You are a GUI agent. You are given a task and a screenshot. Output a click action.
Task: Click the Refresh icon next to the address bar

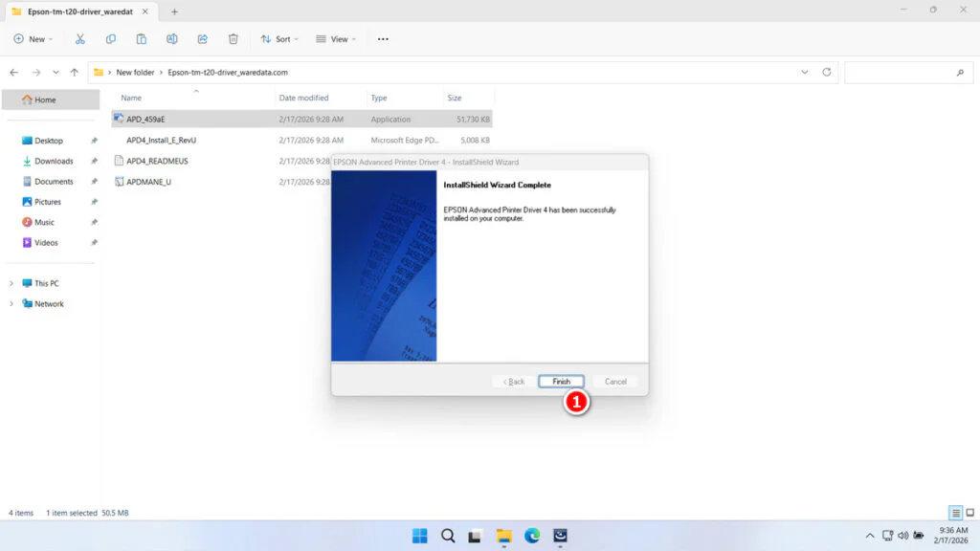826,72
